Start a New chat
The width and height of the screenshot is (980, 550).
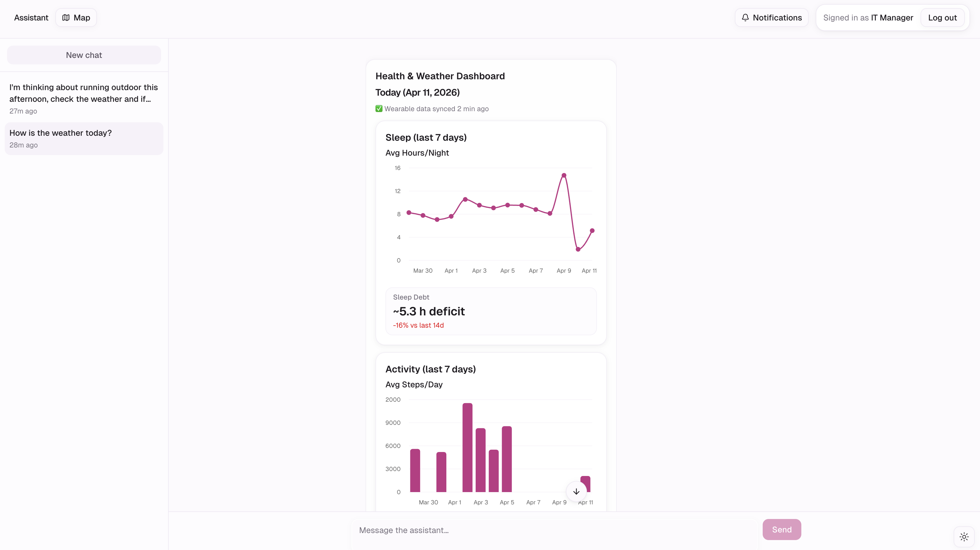84,55
